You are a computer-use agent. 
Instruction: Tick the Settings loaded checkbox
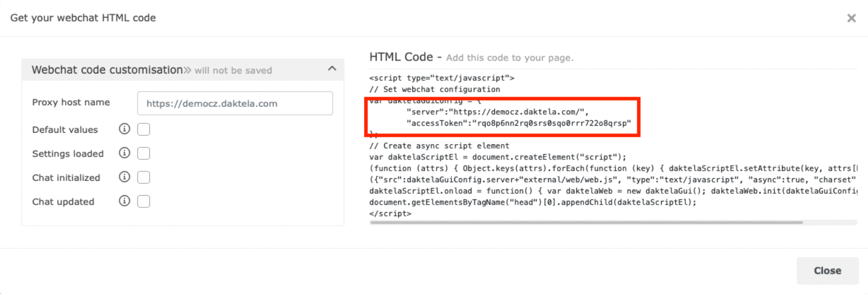point(144,153)
